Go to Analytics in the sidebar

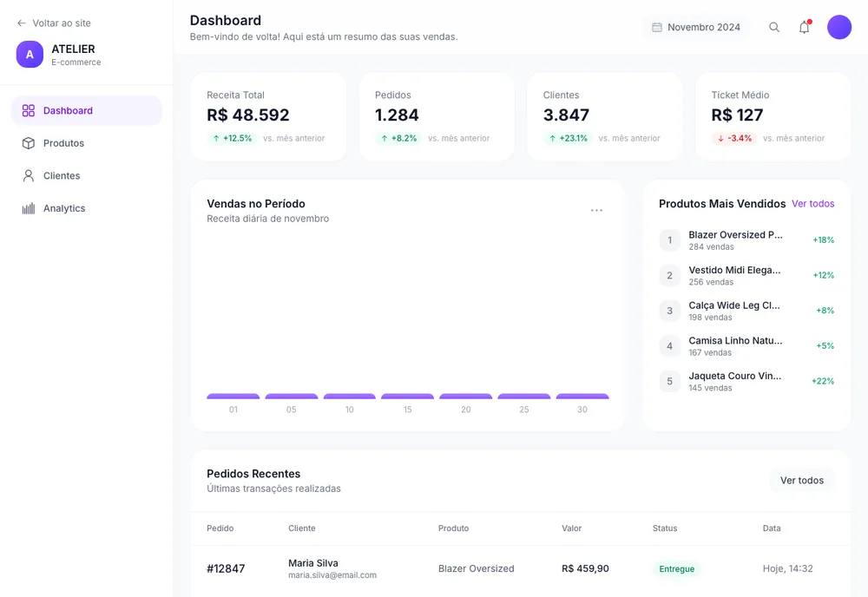coord(86,208)
